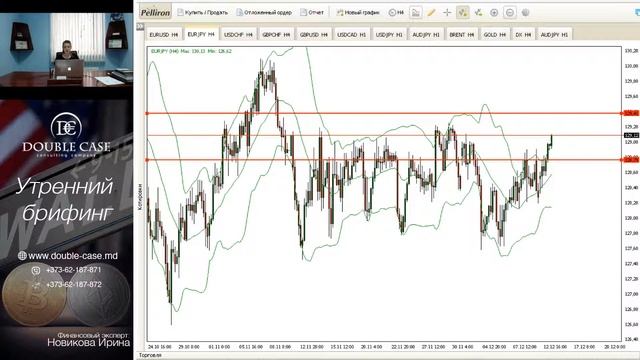
Task: Switch to the last AUDJPY H1 tab
Action: [554, 35]
